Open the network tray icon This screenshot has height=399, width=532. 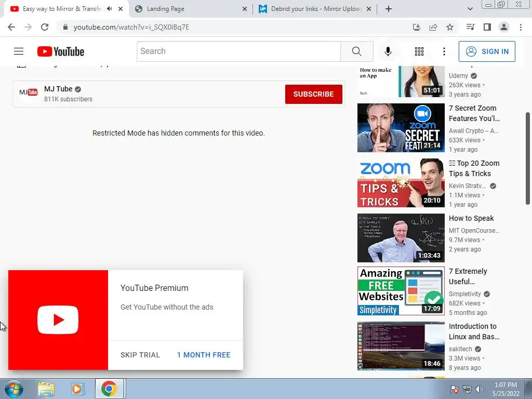pos(467,389)
